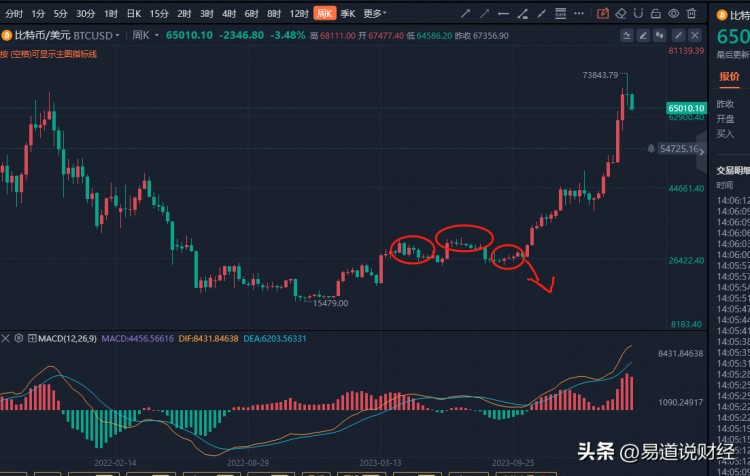The width and height of the screenshot is (750, 476).
Task: Click the current price tag 65010.10 on axis
Action: tap(686, 108)
